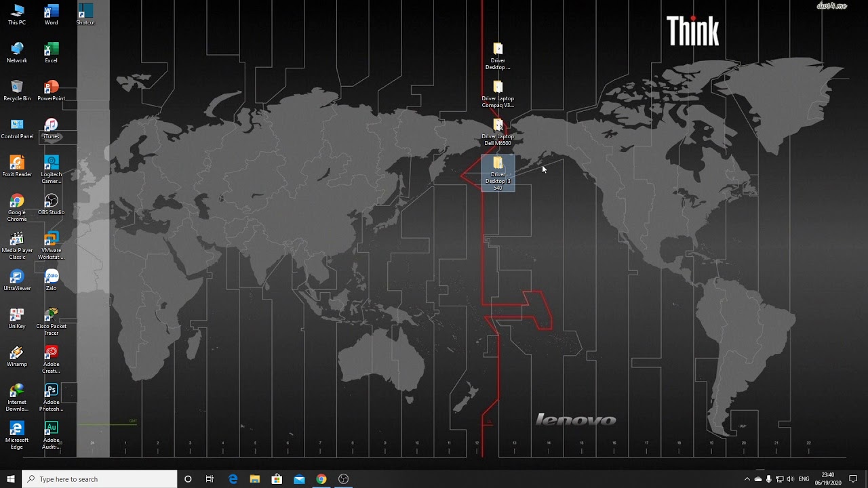
Task: Open the volume control tray icon
Action: 790,479
